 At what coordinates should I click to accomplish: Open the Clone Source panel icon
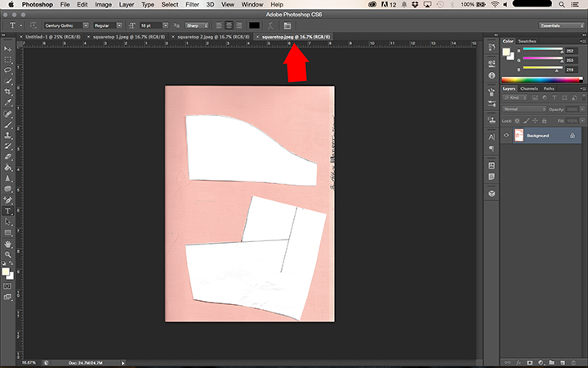(492, 120)
